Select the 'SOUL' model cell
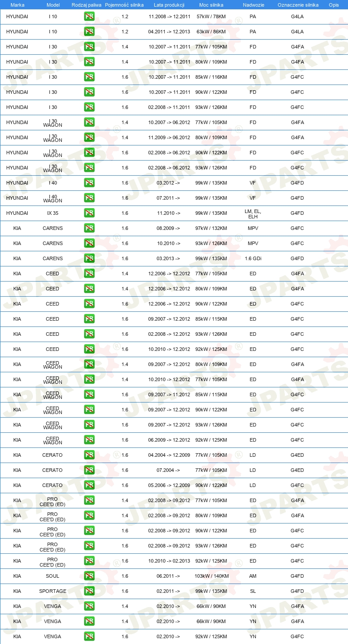The image size is (348, 644). pos(53,576)
